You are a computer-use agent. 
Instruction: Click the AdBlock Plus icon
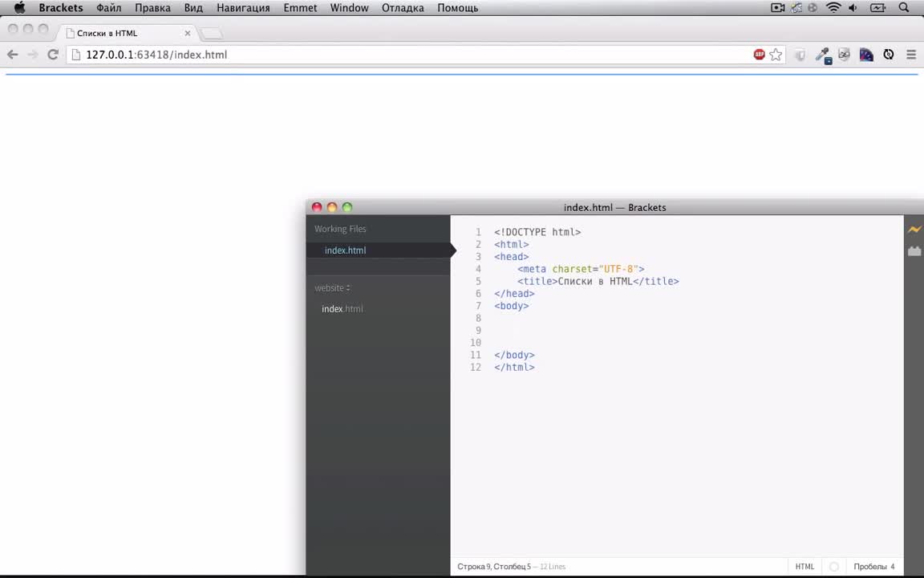coord(759,55)
